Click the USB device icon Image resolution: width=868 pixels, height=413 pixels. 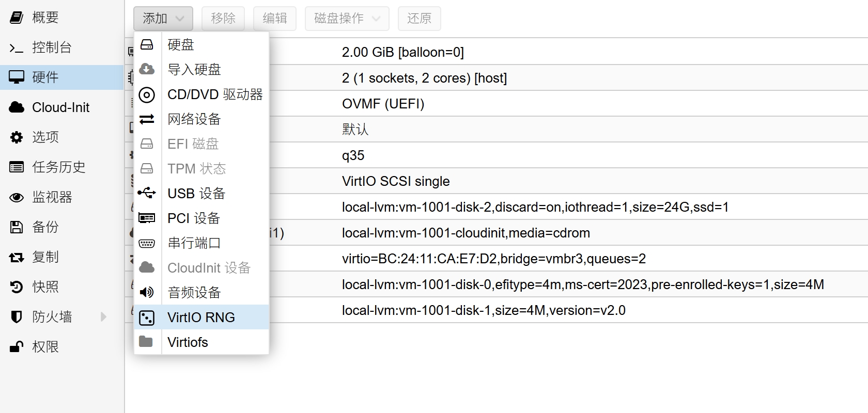click(147, 193)
